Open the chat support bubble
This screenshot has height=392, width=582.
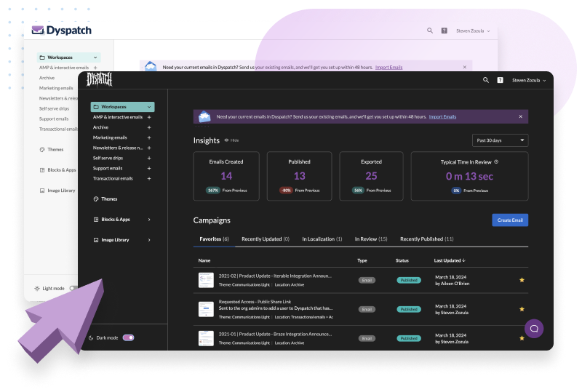(534, 329)
